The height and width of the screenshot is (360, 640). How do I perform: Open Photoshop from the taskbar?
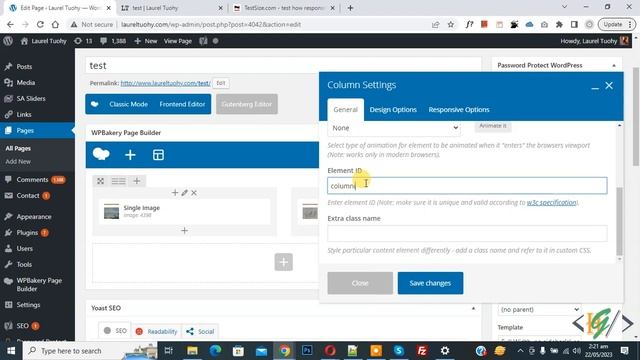(x=307, y=351)
